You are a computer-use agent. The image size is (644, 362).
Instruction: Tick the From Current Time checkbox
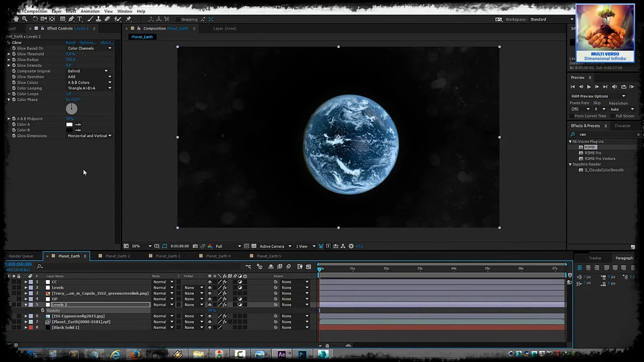tap(572, 116)
